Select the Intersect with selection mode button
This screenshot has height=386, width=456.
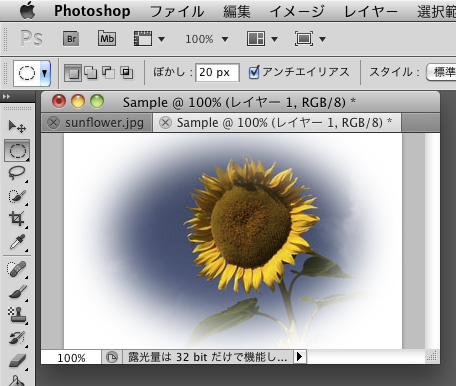(x=127, y=72)
